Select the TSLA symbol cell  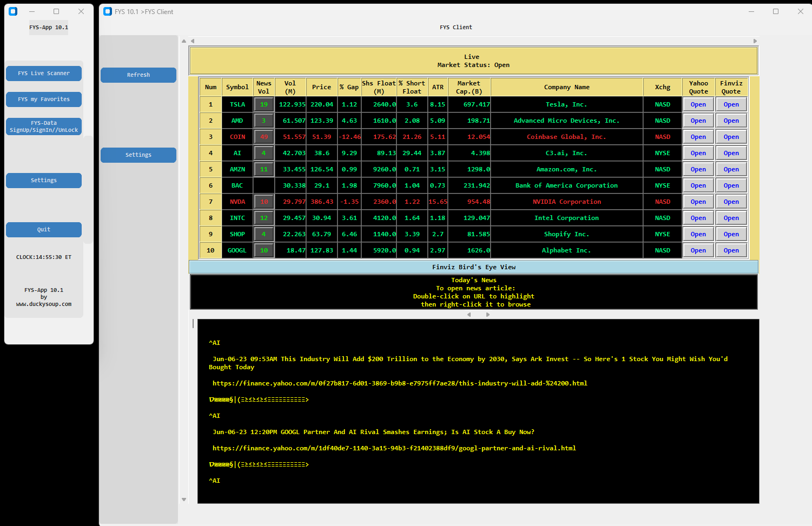(237, 105)
